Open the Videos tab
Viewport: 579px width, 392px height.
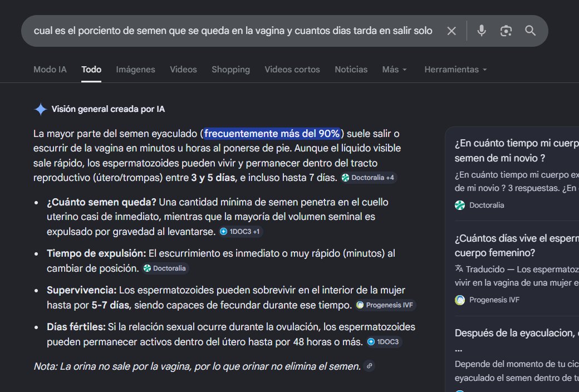tap(183, 70)
